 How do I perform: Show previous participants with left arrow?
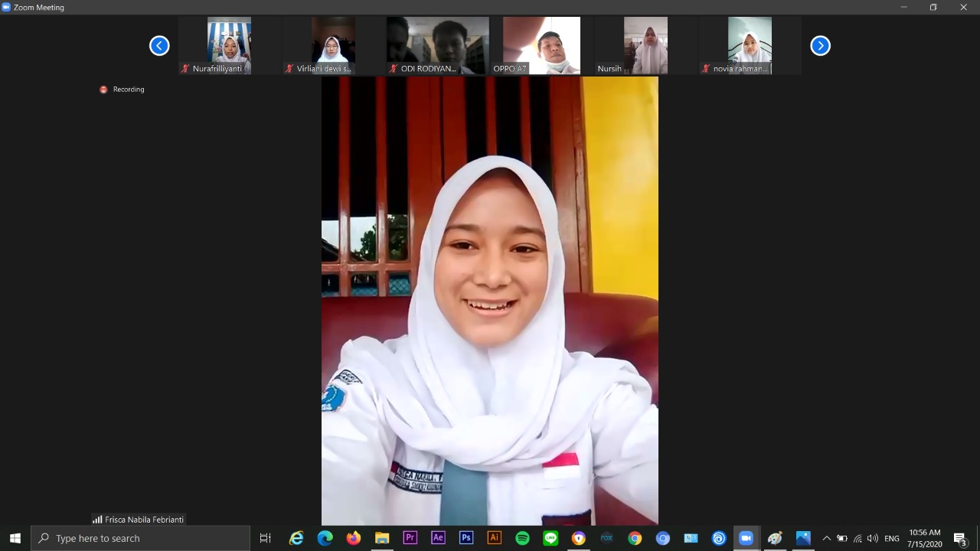(x=159, y=46)
